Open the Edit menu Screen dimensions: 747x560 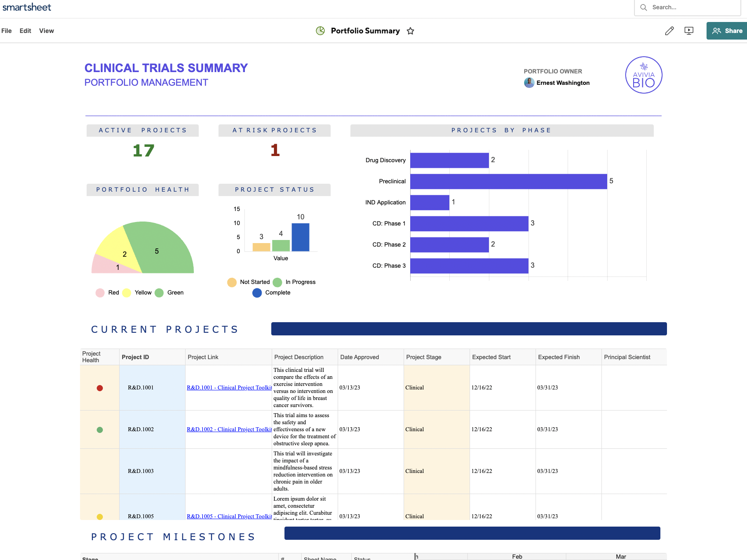[26, 31]
